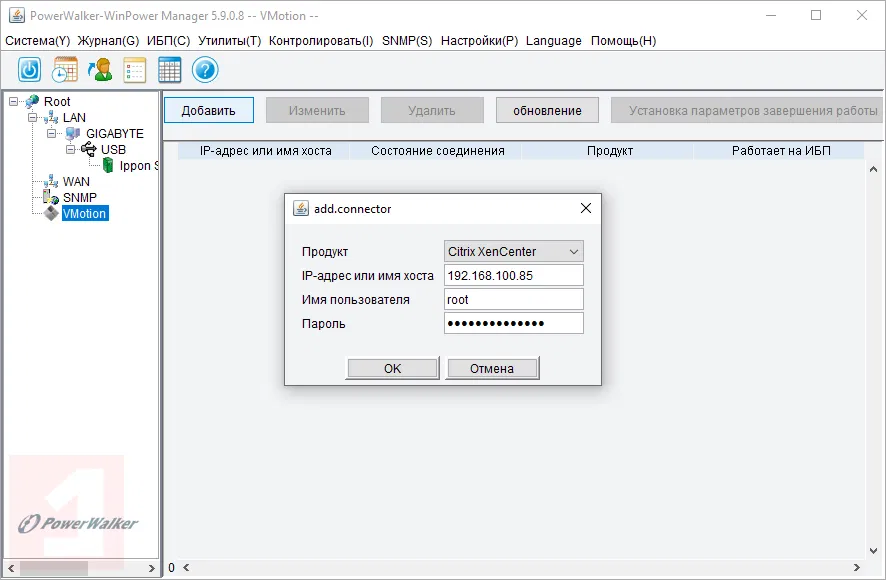The image size is (886, 580).
Task: Click the tree panel scroll left arrow
Action: click(x=11, y=568)
